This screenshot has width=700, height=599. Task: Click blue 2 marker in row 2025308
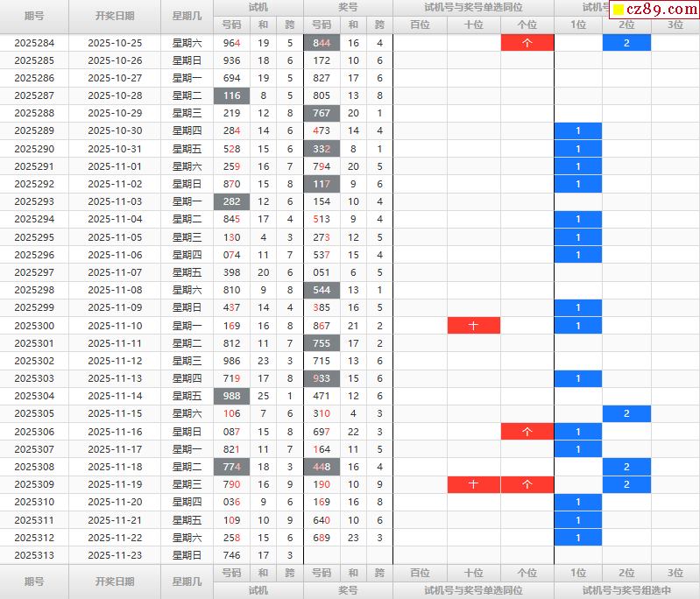(626, 467)
